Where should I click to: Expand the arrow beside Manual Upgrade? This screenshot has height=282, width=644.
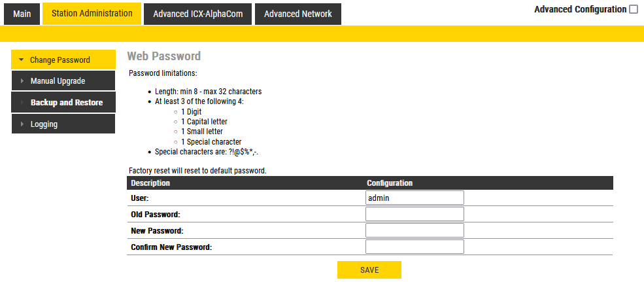pos(22,81)
